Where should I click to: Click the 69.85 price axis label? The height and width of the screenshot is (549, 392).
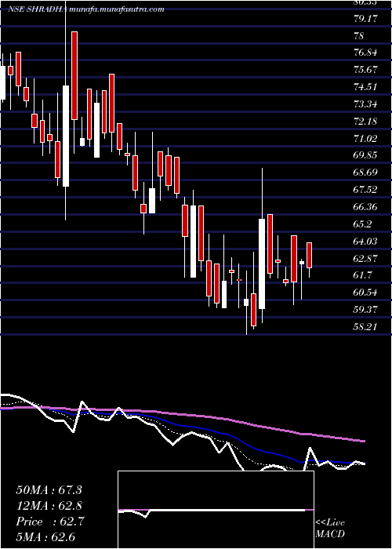(x=365, y=155)
